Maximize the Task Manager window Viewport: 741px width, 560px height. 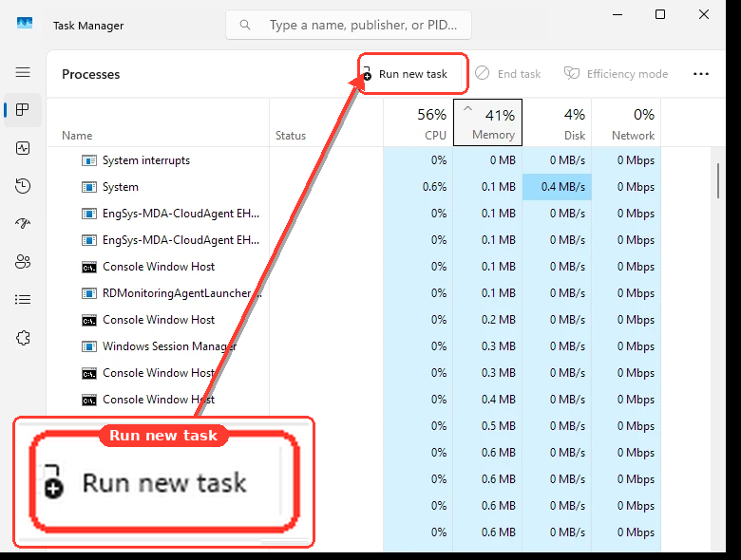tap(660, 14)
